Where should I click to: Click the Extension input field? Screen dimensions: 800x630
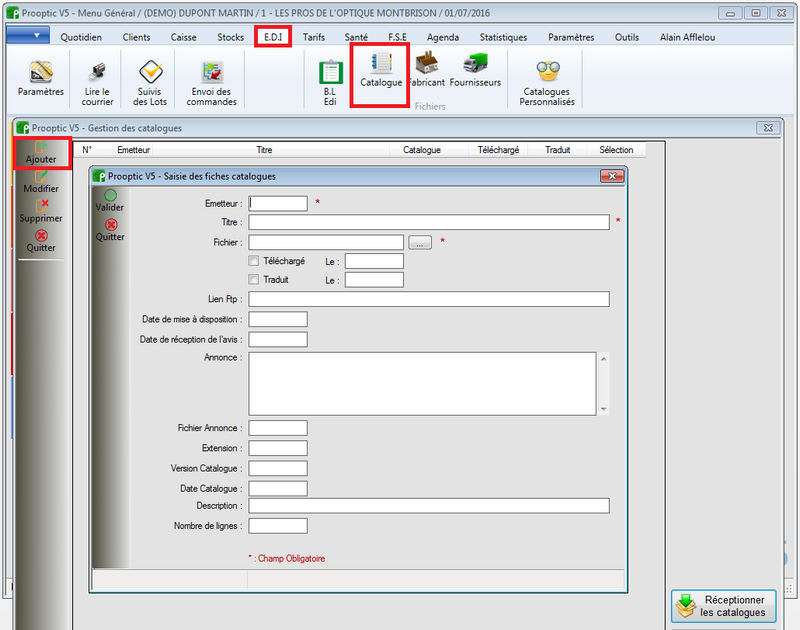pyautogui.click(x=278, y=448)
